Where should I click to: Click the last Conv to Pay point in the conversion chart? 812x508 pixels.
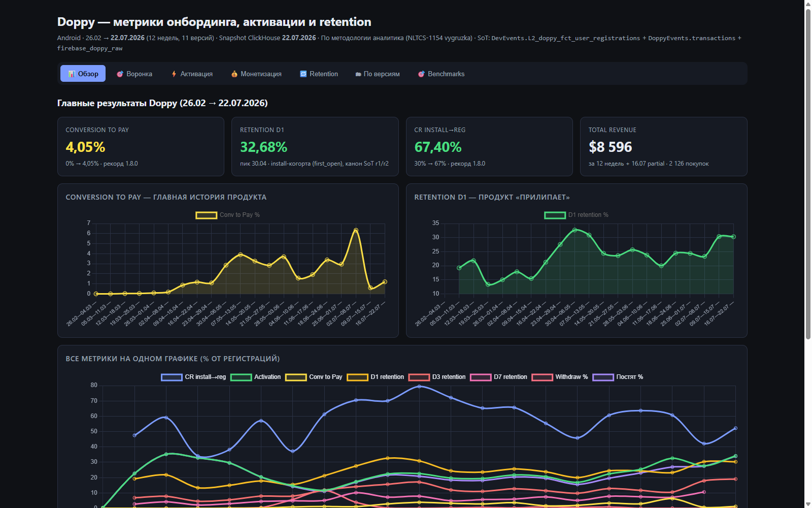[385, 281]
